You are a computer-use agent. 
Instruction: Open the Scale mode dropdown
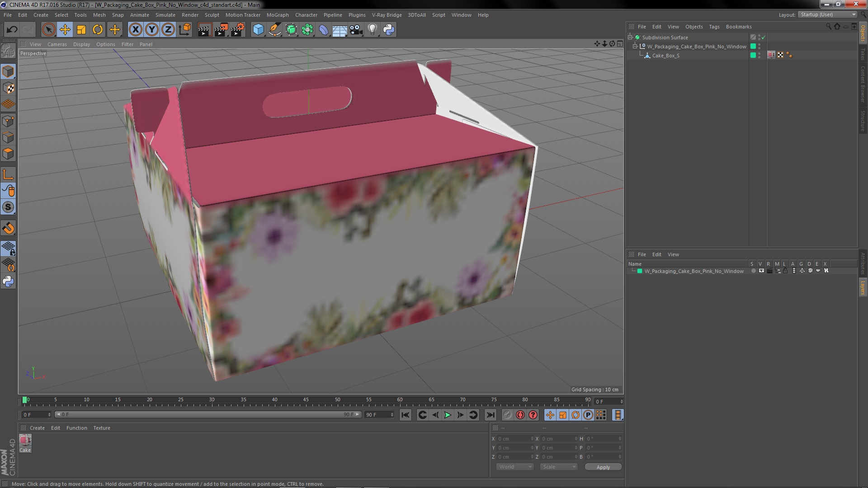click(x=559, y=467)
